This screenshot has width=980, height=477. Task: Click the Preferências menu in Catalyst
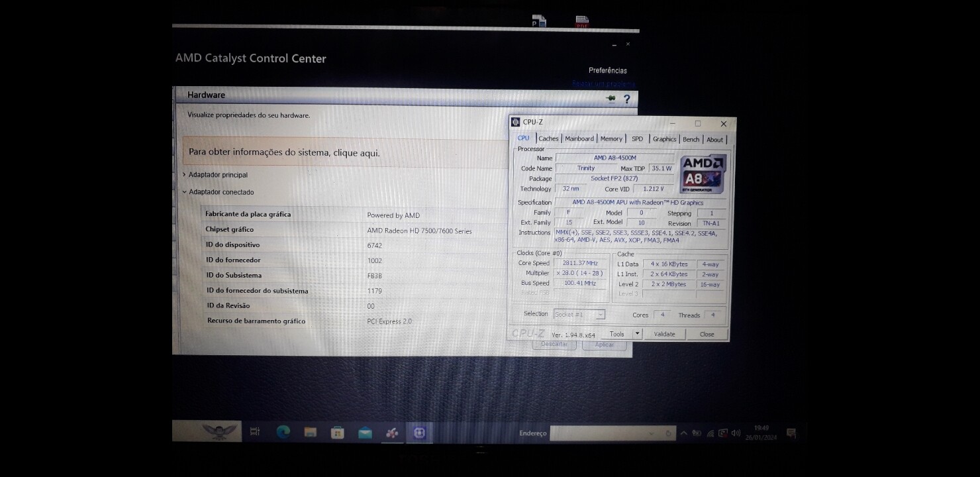(607, 70)
